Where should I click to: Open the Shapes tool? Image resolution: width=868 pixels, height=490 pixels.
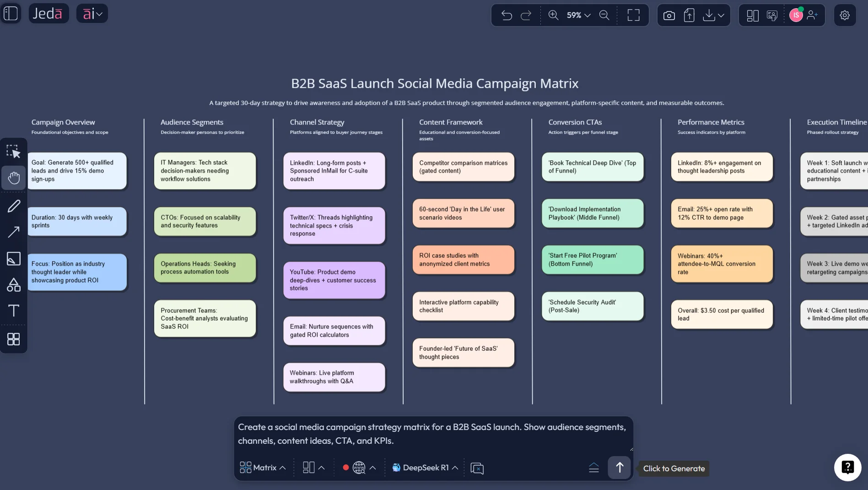coord(13,285)
